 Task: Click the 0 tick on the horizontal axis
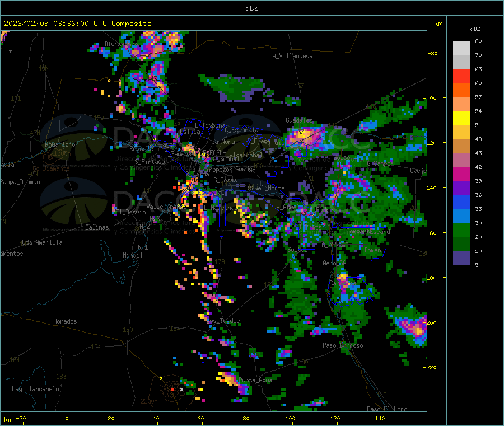67,419
